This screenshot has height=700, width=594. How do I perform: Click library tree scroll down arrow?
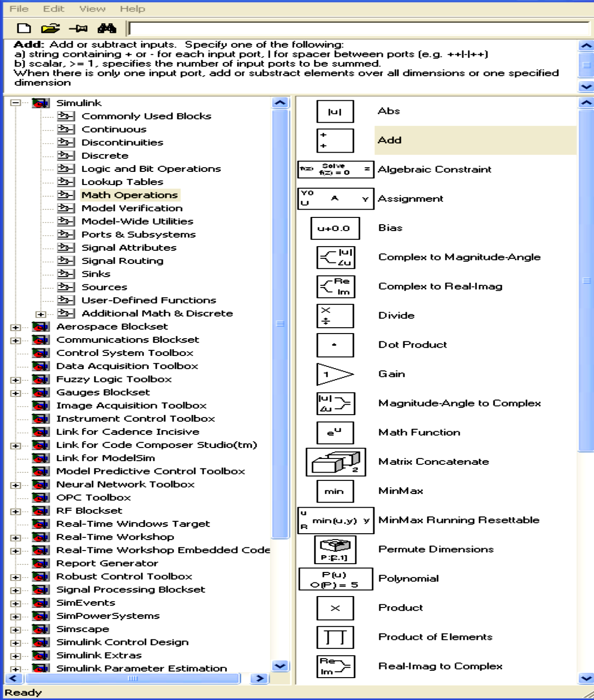tap(280, 666)
